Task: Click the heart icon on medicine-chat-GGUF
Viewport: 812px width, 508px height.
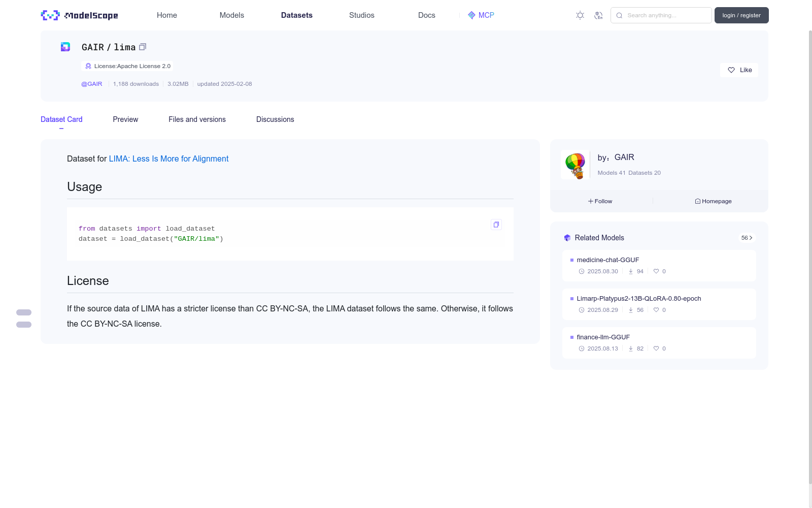Action: click(x=656, y=271)
